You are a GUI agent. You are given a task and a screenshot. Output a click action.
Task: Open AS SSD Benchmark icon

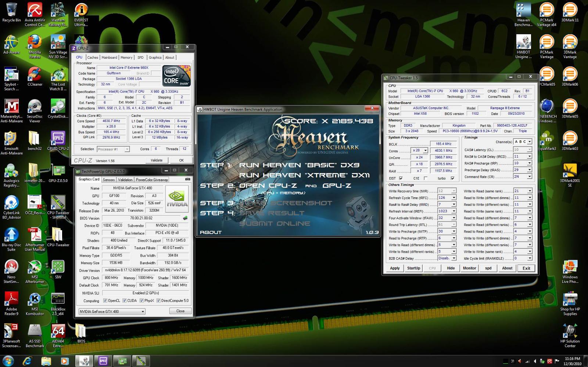pos(35,336)
